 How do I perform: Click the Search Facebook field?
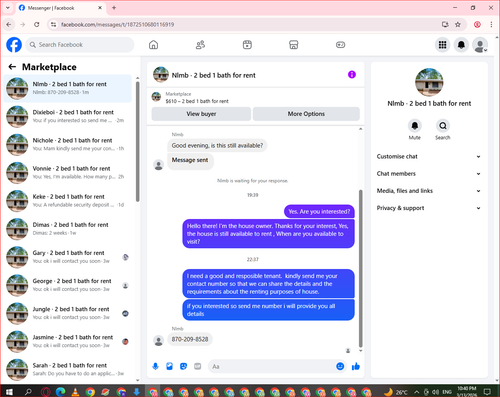[80, 45]
